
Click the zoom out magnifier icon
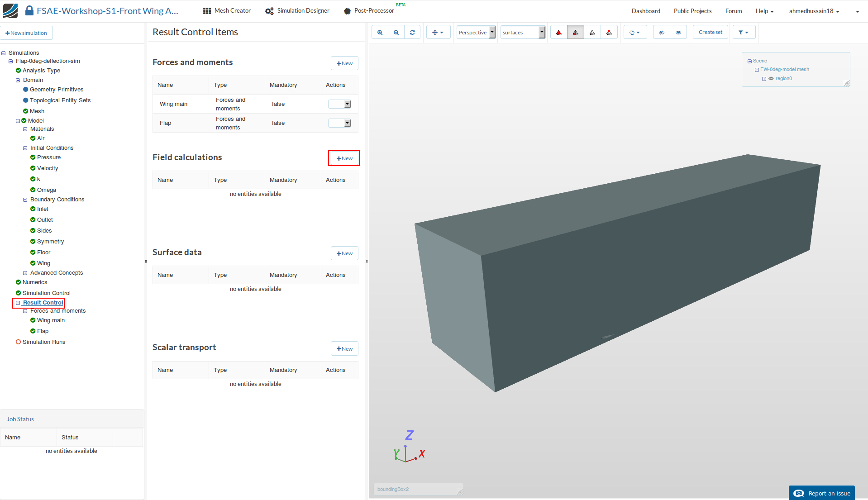396,33
